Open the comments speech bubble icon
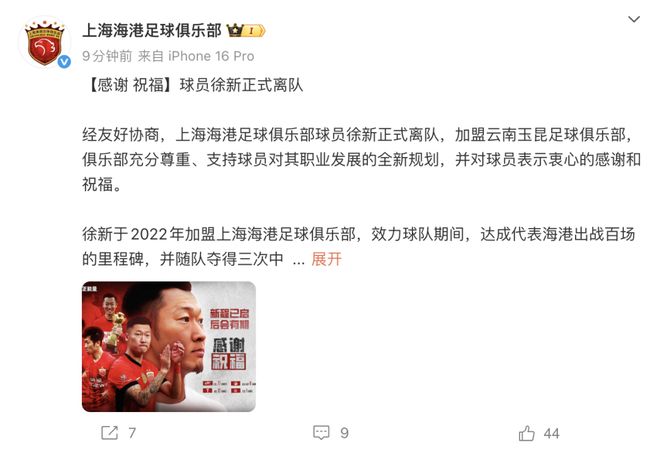The height and width of the screenshot is (453, 660). (321, 432)
